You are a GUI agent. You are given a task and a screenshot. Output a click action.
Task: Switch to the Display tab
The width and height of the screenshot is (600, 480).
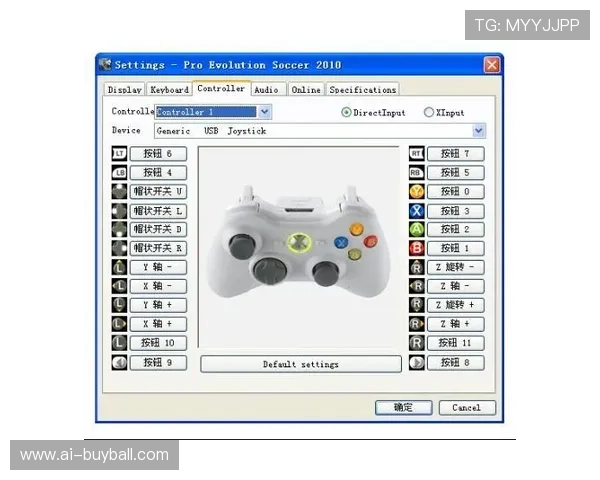[124, 90]
